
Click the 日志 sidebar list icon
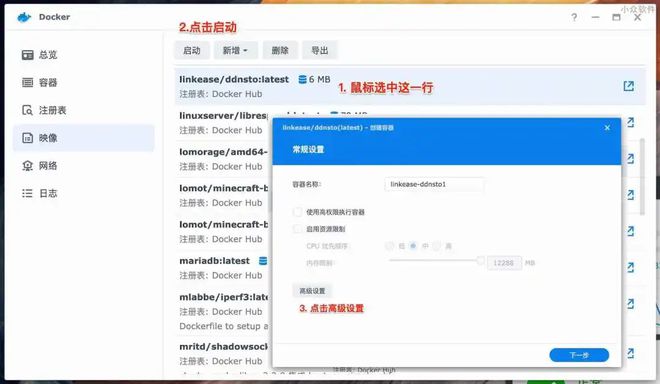coord(27,193)
